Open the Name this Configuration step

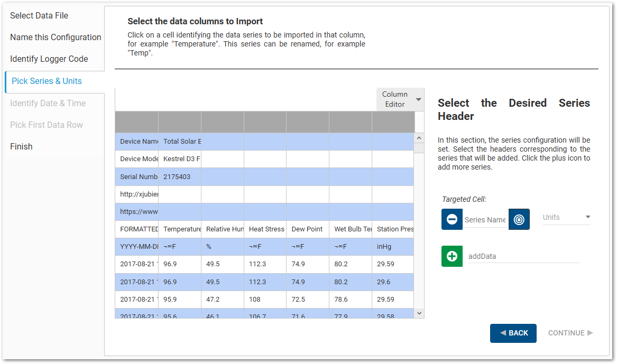click(56, 37)
